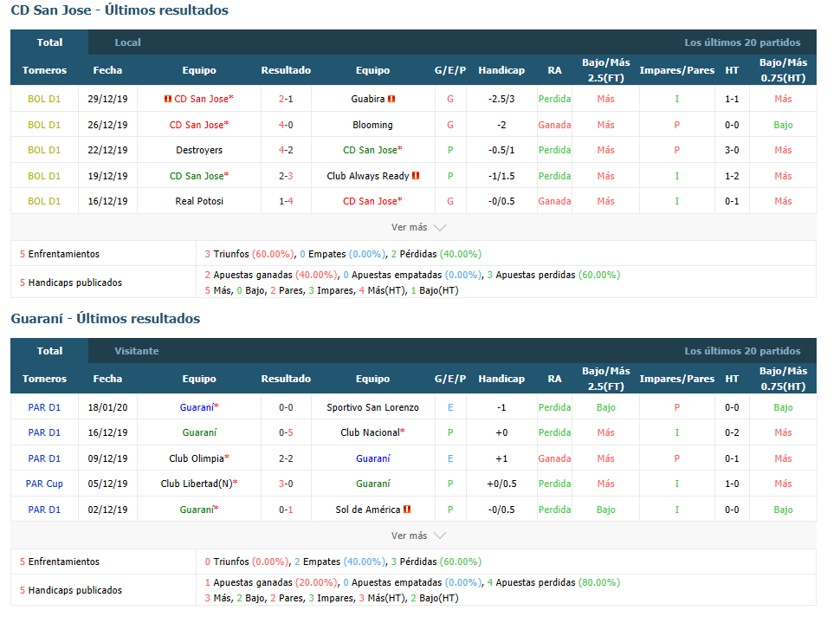Click red card icon next to Sol de América
This screenshot has width=840, height=617.
pos(407,510)
